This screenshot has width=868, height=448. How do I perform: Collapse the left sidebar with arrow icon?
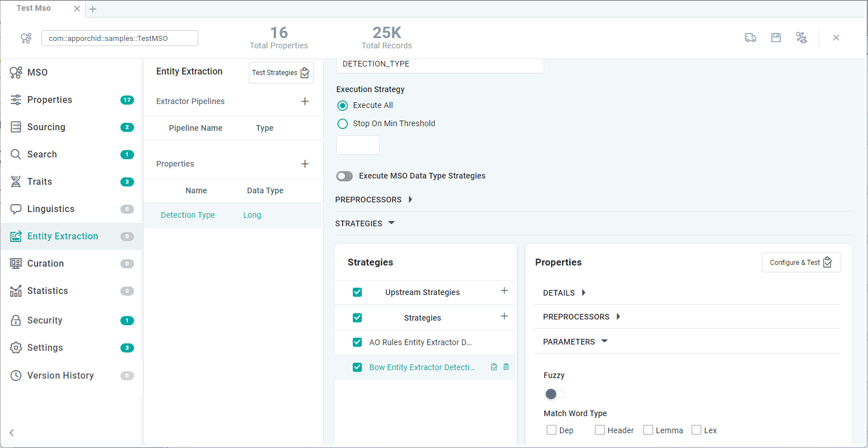point(12,433)
